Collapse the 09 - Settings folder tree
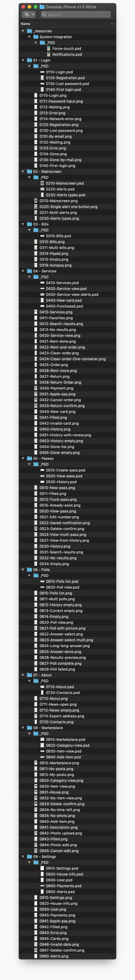Viewport: 135px width, 980px height. (x=23, y=856)
